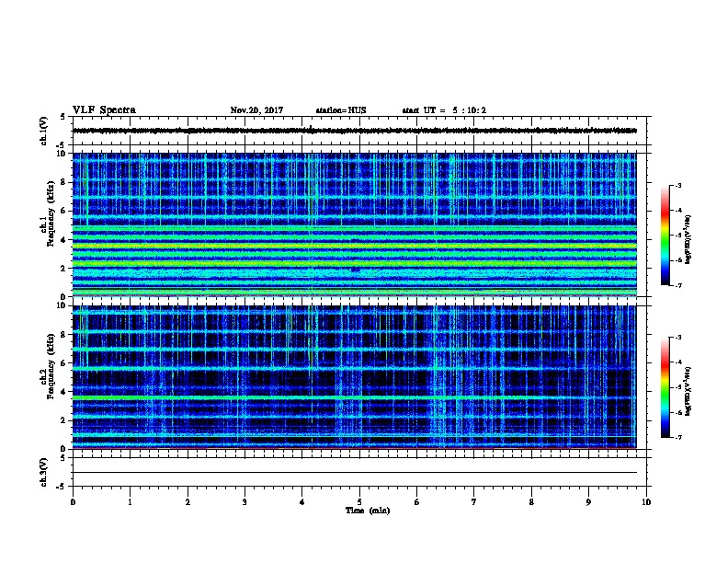The height and width of the screenshot is (563, 728).
Task: Click the ch.1 spectrogram panel
Action: coord(355,224)
